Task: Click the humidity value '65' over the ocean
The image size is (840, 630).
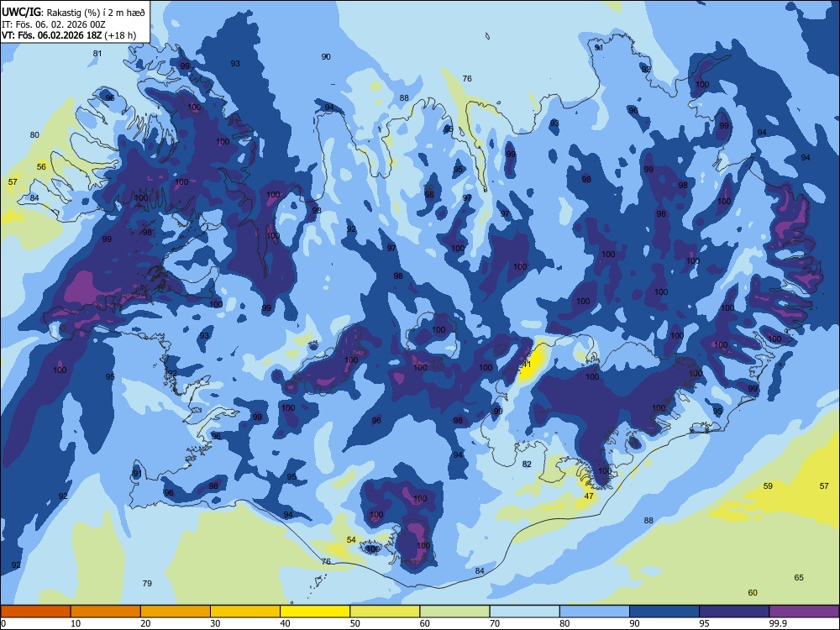Action: [x=799, y=578]
